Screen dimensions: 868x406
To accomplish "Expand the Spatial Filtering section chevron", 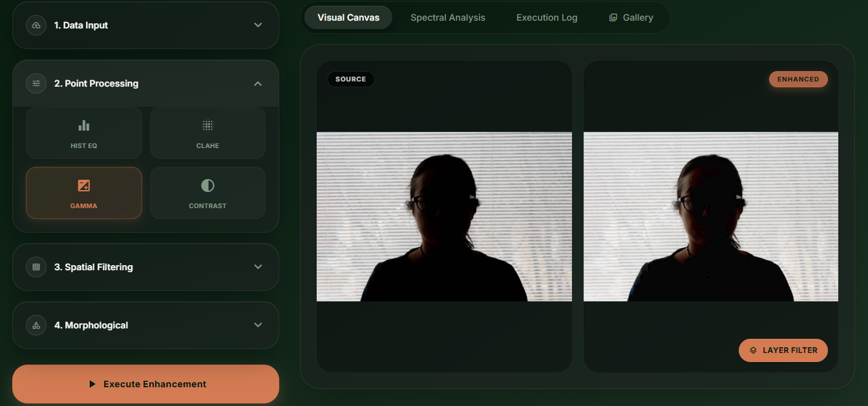I will click(258, 267).
